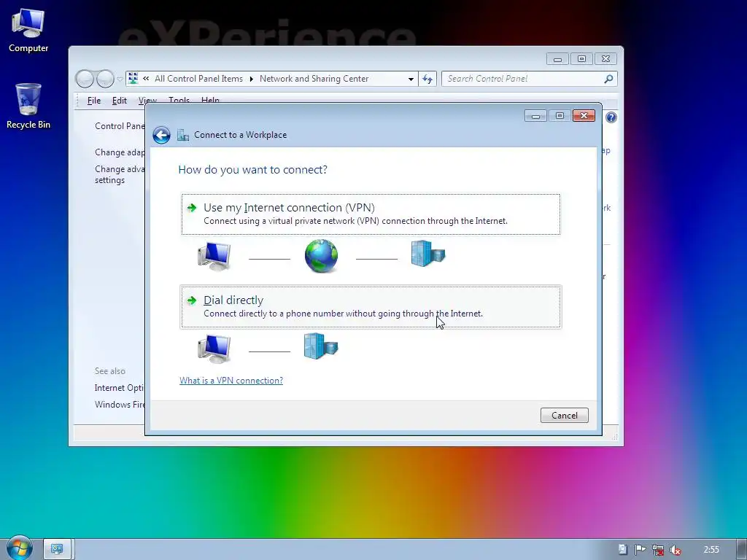Choose the Dial directly option
The width and height of the screenshot is (747, 560).
(x=371, y=307)
